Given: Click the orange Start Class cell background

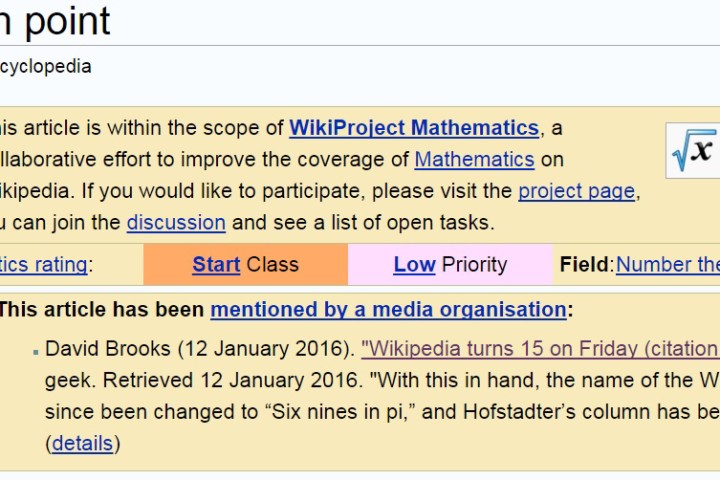Looking at the screenshot, I should (x=246, y=265).
